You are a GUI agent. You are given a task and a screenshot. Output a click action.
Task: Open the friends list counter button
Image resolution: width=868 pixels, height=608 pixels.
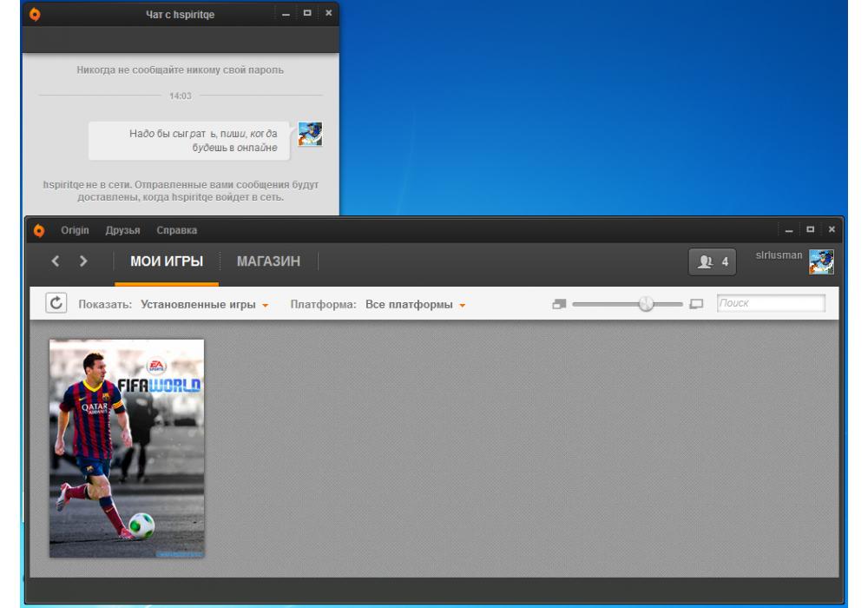(x=713, y=261)
